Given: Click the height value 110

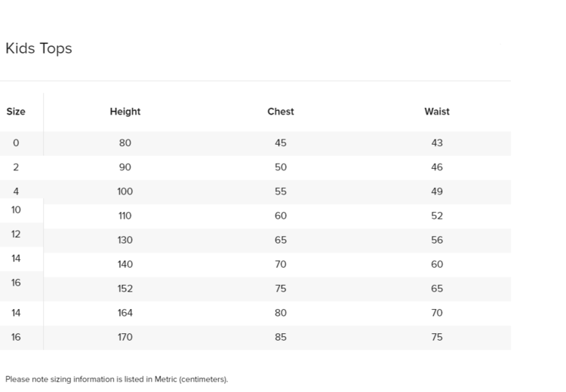Looking at the screenshot, I should (125, 216).
